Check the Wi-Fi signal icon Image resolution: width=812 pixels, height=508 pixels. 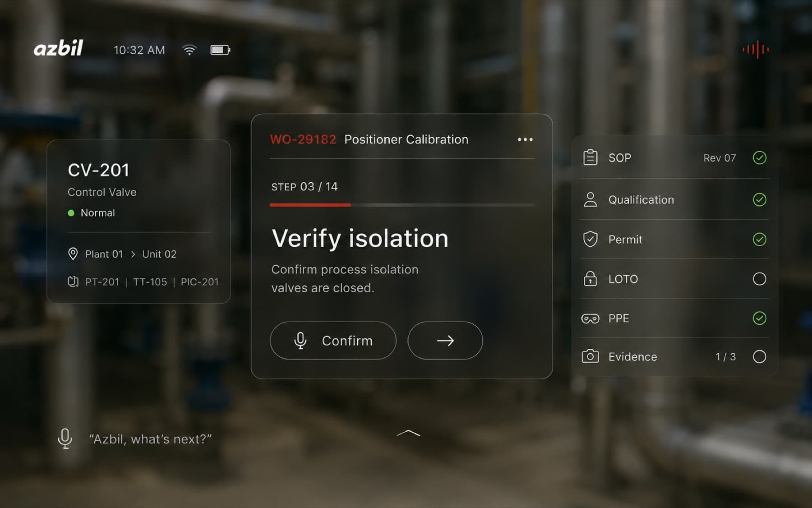point(189,50)
